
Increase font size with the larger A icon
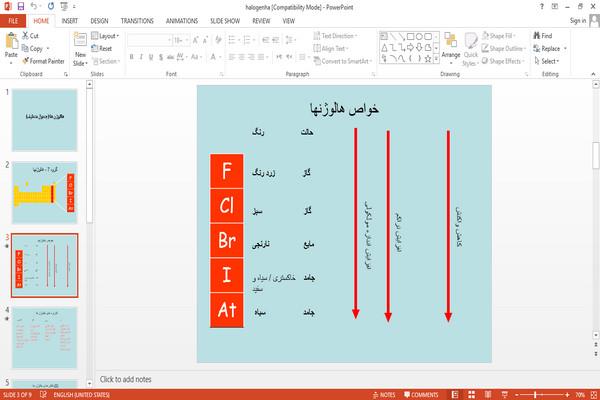[196, 40]
